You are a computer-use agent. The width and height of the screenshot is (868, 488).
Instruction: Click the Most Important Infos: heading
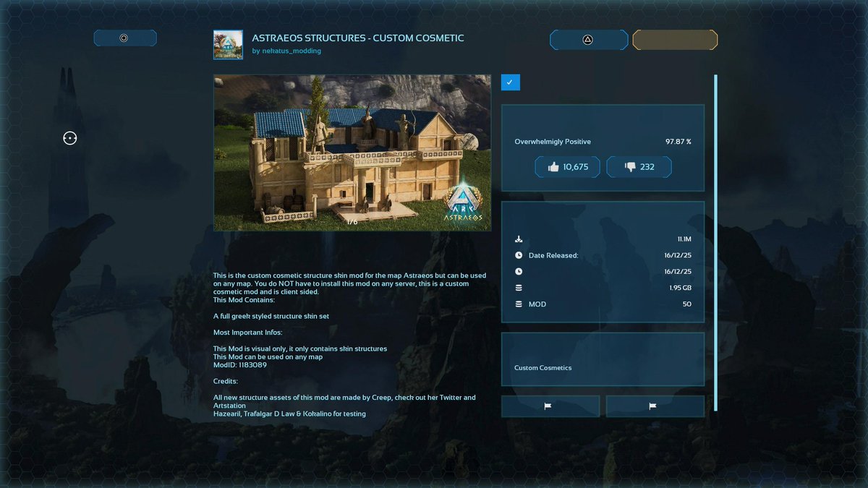pos(247,333)
